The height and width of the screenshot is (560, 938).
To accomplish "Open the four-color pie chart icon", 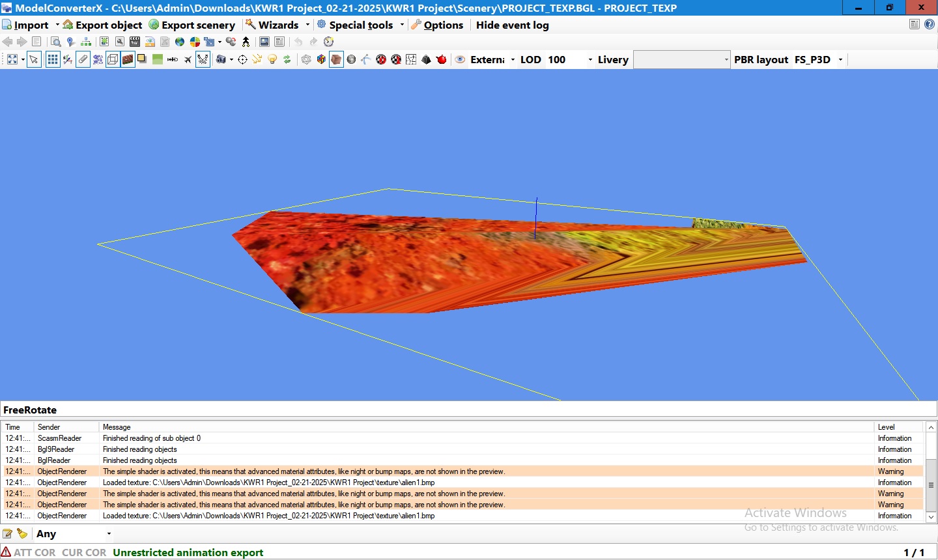I will click(195, 42).
